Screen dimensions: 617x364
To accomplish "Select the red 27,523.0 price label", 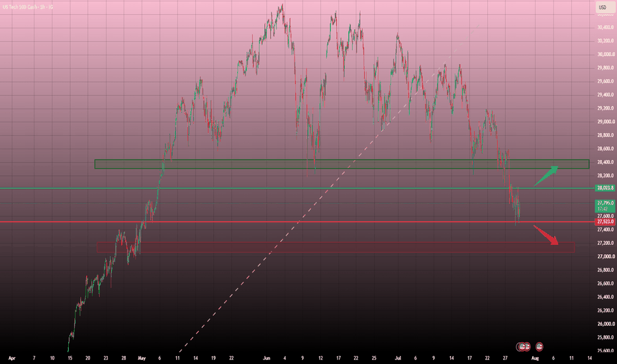I will pos(605,222).
